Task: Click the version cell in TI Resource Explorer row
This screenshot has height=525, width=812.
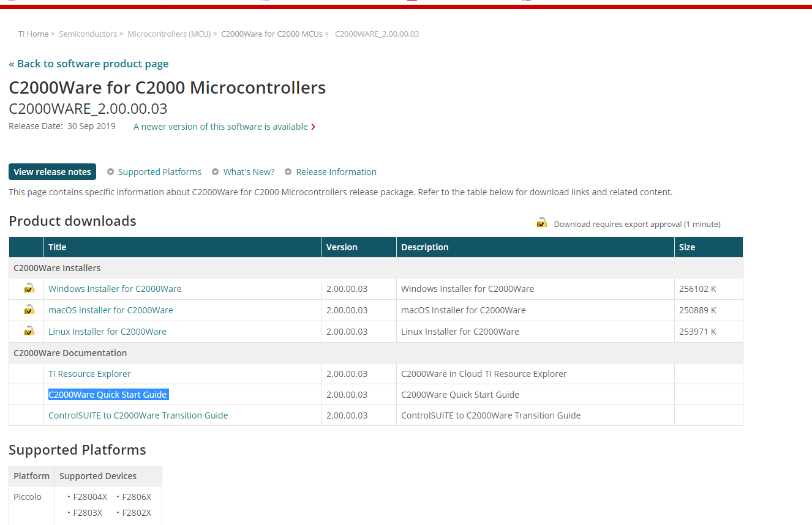Action: click(359, 374)
